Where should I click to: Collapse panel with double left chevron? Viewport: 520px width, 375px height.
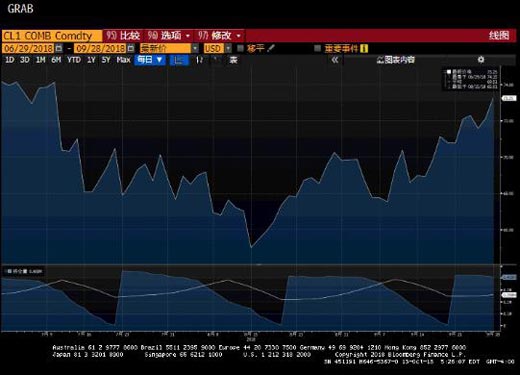335,60
